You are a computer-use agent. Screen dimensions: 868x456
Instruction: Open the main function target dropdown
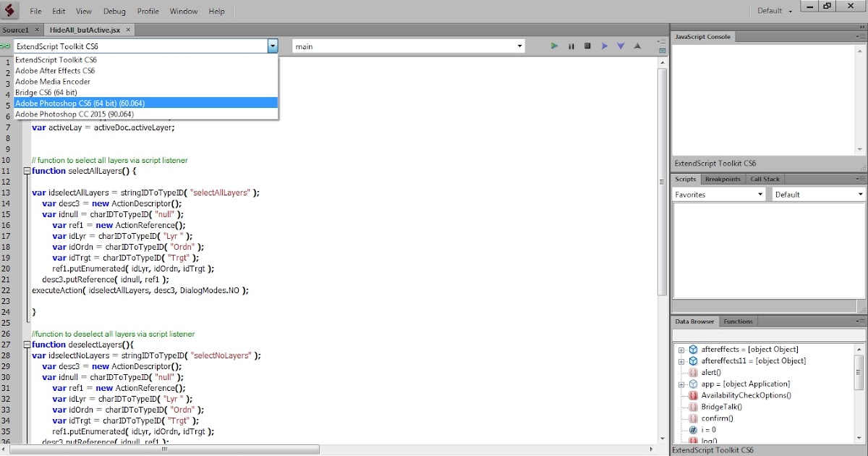coord(519,46)
